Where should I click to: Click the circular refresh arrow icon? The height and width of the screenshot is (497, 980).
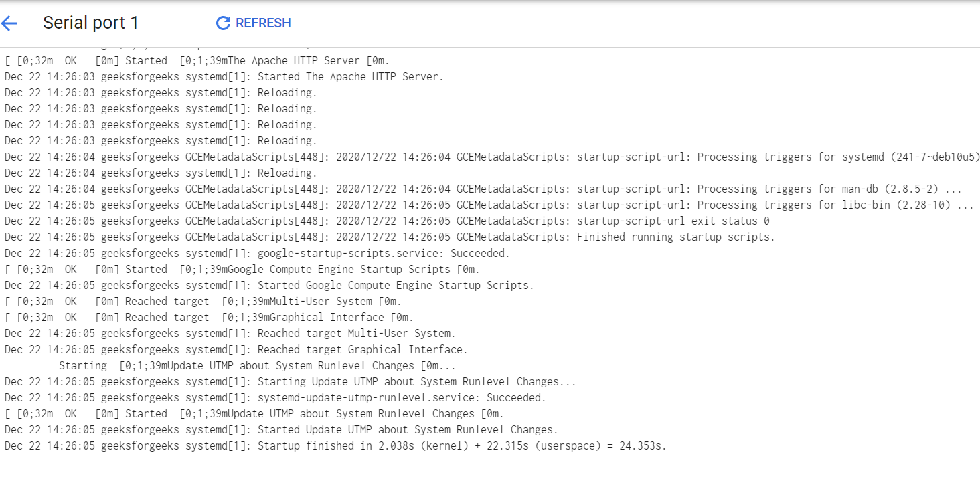[223, 23]
